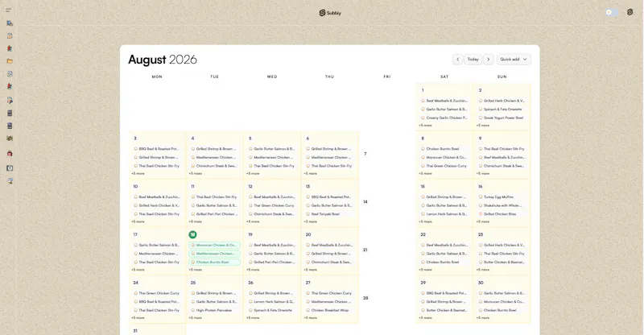
Task: Select Friday August 7 cell
Action: pyautogui.click(x=387, y=155)
